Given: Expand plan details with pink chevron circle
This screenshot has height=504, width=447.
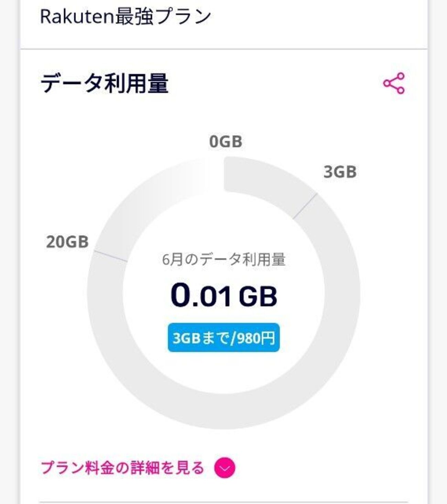Looking at the screenshot, I should click(x=225, y=468).
